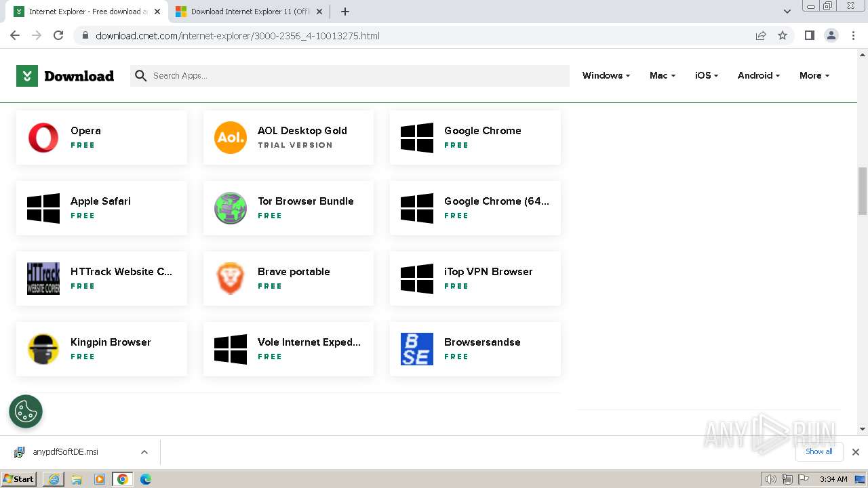
Task: Expand the Mac dropdown menu
Action: (662, 75)
